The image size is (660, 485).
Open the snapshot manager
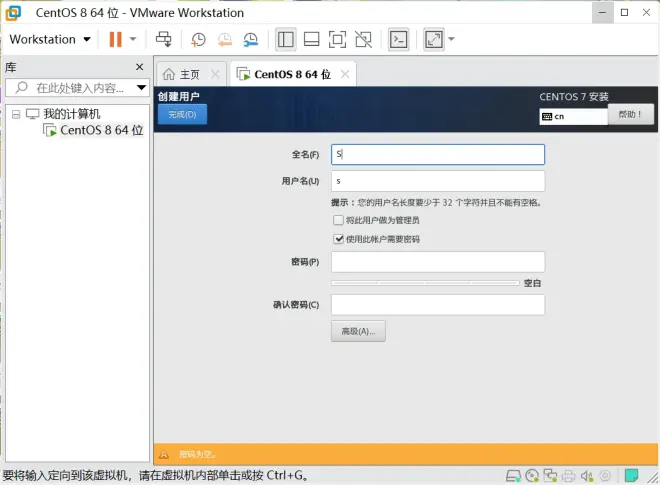coord(251,39)
